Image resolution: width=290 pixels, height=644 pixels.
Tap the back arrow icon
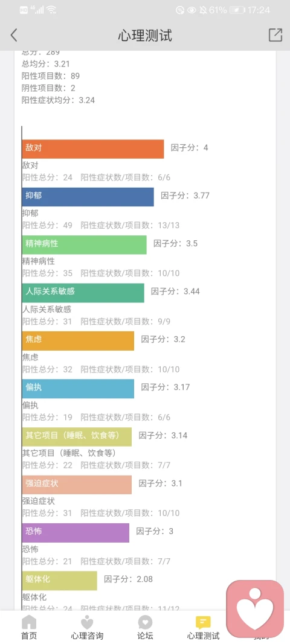tap(14, 35)
